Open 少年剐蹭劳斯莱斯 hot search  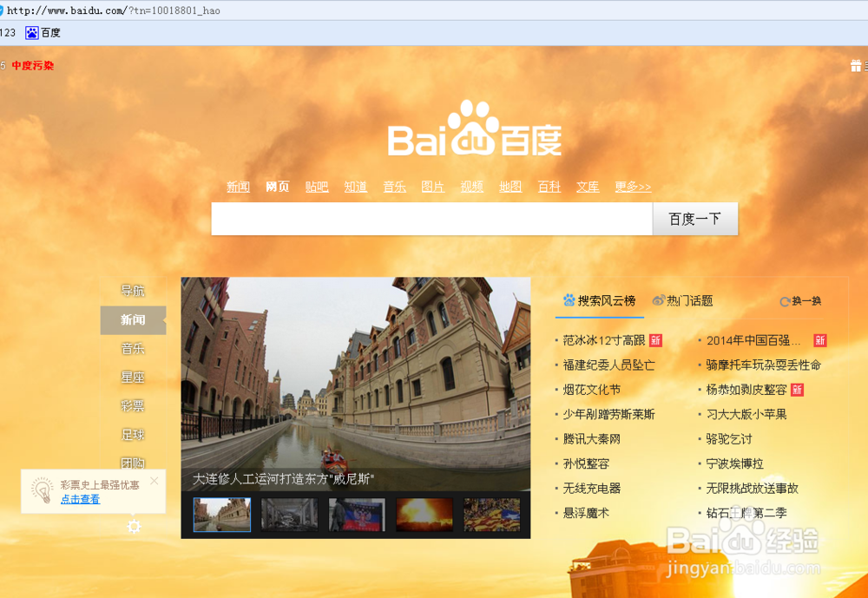pos(609,415)
